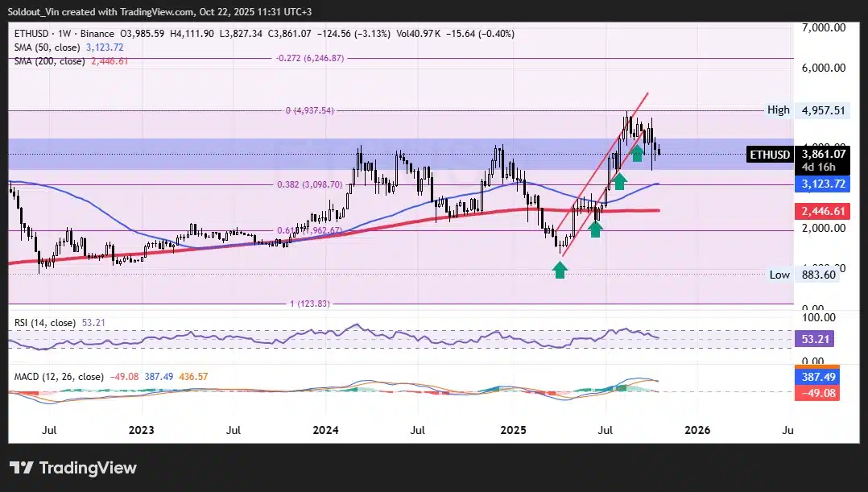Click green arrow just below red SMA line
The height and width of the screenshot is (492, 868).
[595, 229]
